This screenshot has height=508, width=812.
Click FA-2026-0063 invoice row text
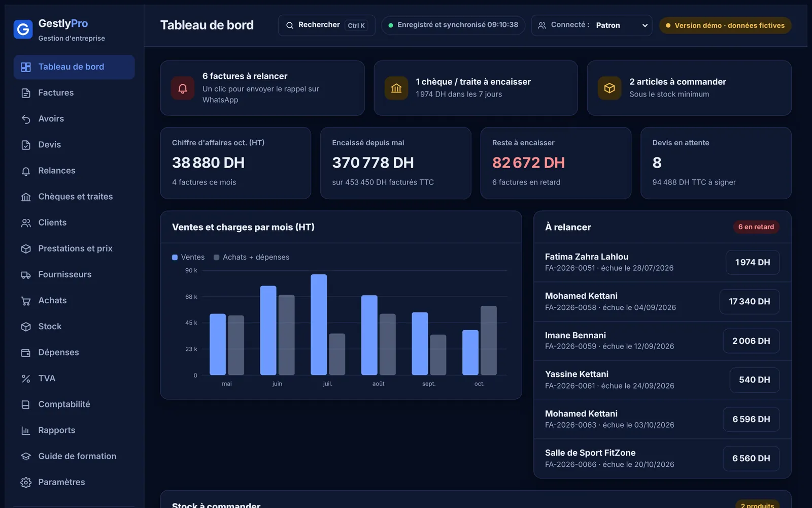(x=610, y=425)
